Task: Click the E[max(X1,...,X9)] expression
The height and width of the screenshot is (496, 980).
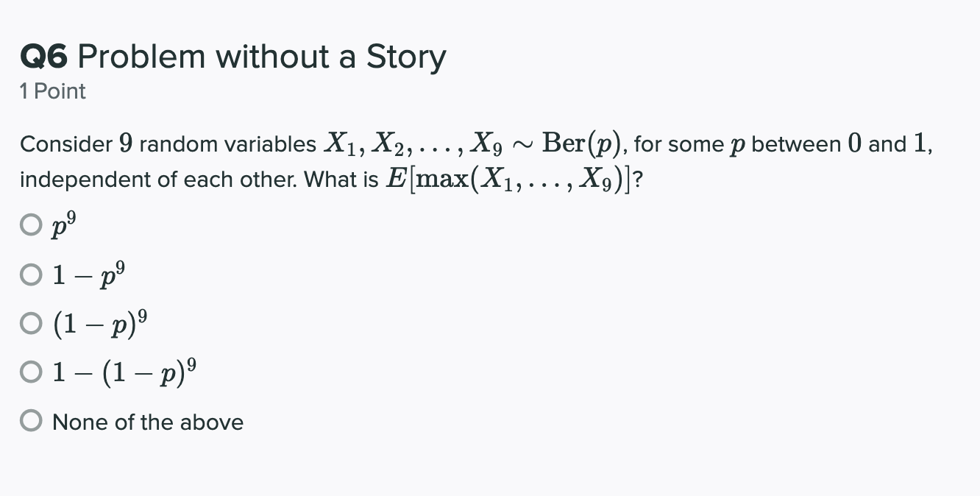Action: 511,177
